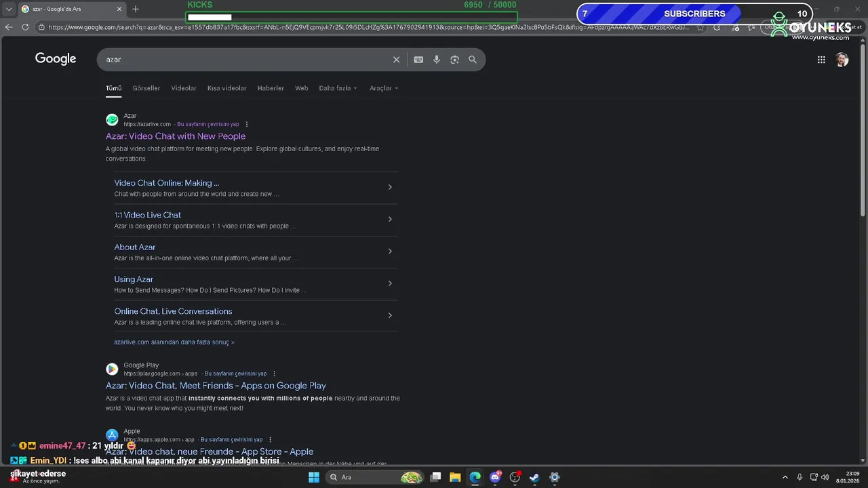
Task: Open the Google apps grid
Action: tap(821, 60)
